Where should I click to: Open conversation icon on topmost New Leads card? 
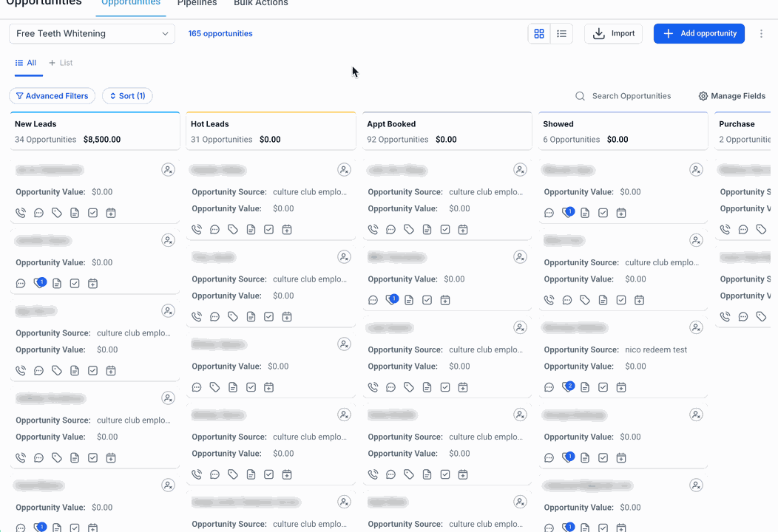click(38, 214)
